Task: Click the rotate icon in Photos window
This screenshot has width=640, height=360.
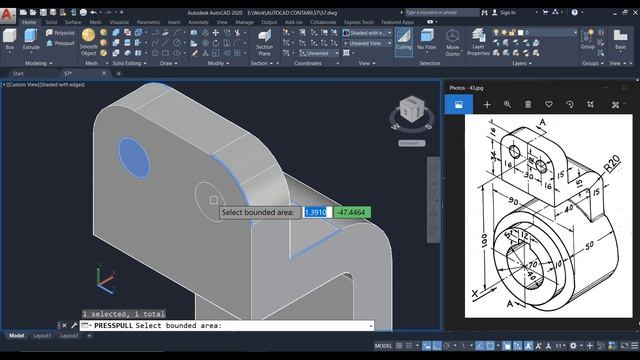Action: pos(569,104)
